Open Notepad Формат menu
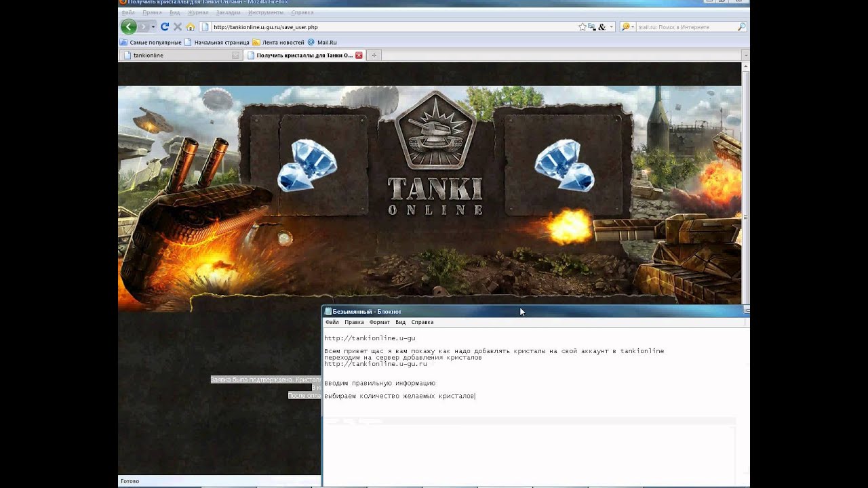Image resolution: width=868 pixels, height=488 pixels. point(380,322)
